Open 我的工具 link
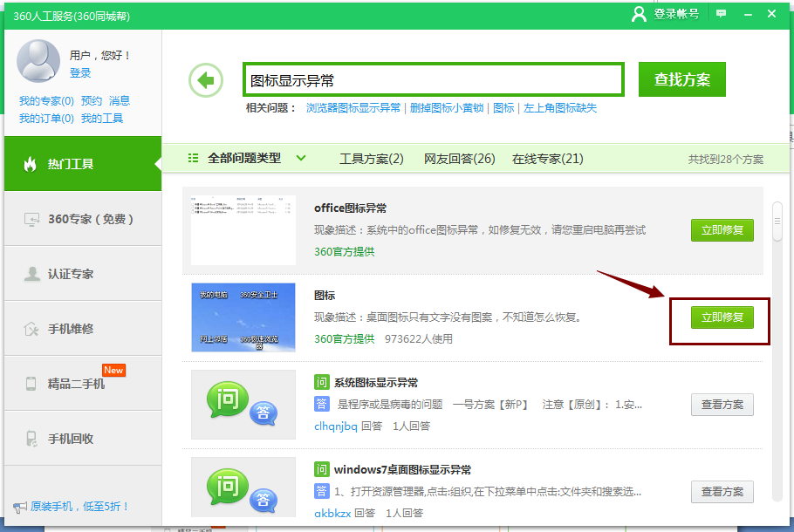 [102, 119]
